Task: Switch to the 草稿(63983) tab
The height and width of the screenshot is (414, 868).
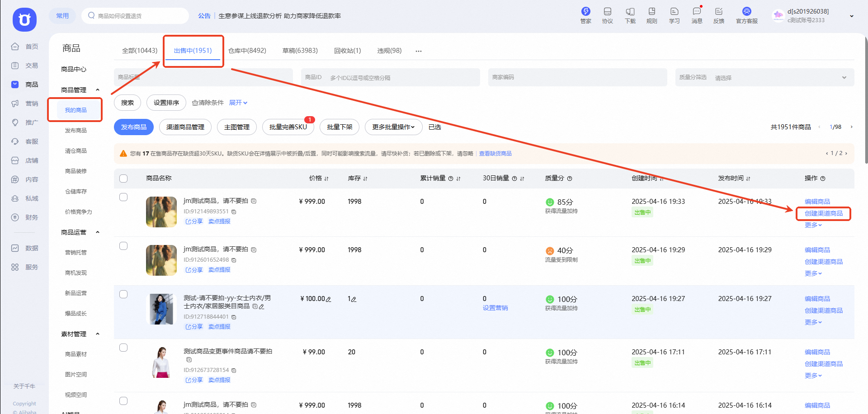Action: 300,51
